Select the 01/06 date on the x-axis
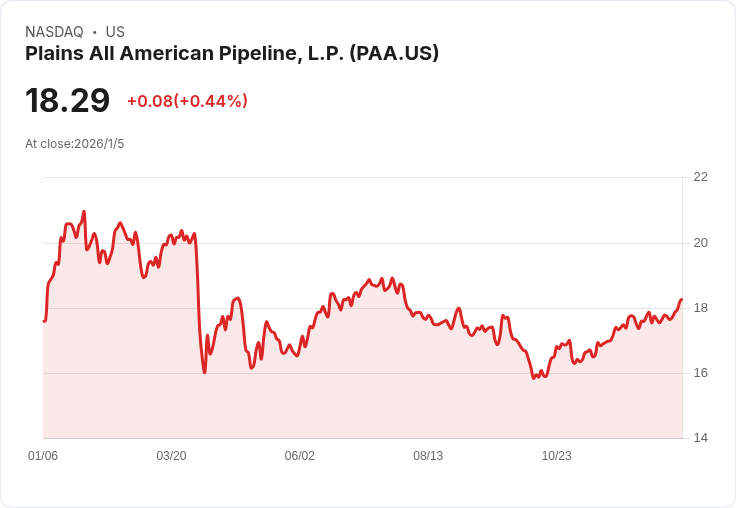 pos(43,456)
